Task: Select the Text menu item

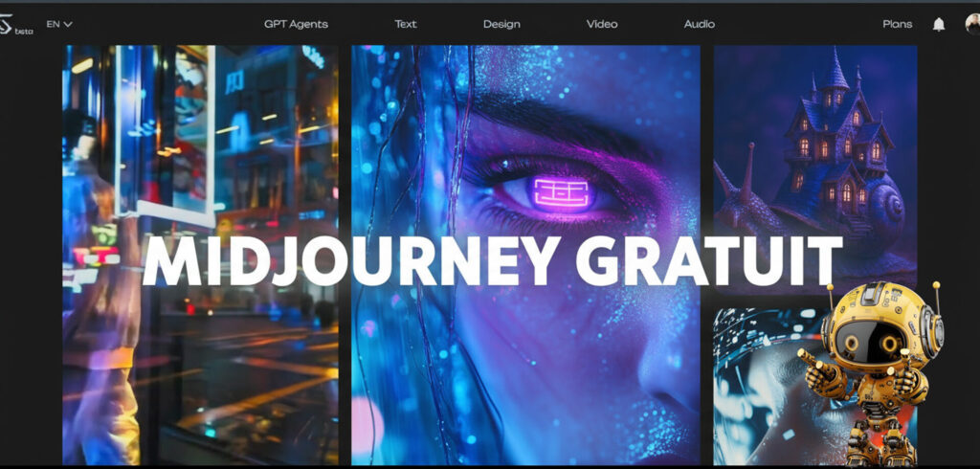Action: click(x=406, y=24)
